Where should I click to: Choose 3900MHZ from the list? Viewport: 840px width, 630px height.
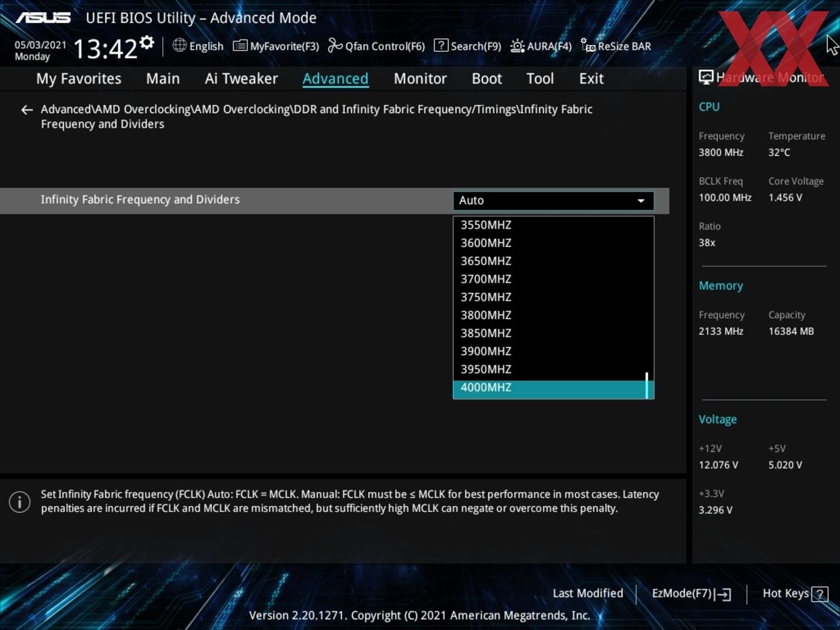tap(553, 350)
